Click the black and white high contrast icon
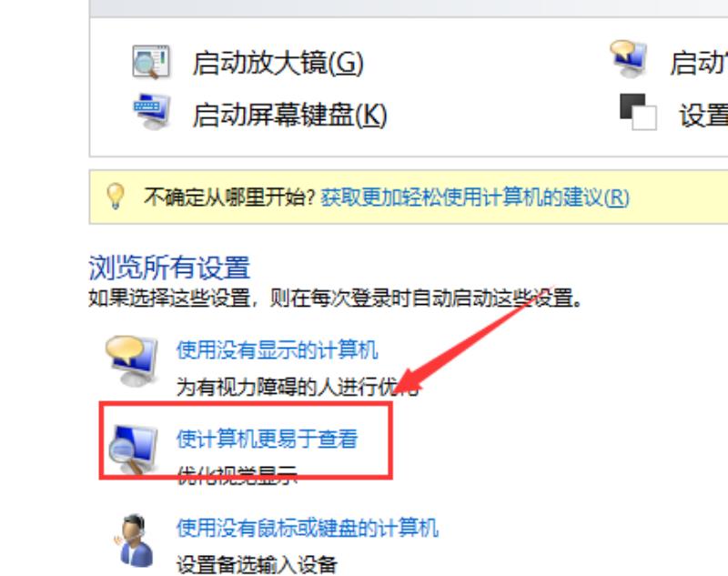Viewport: 728px width, 576px height. (638, 112)
